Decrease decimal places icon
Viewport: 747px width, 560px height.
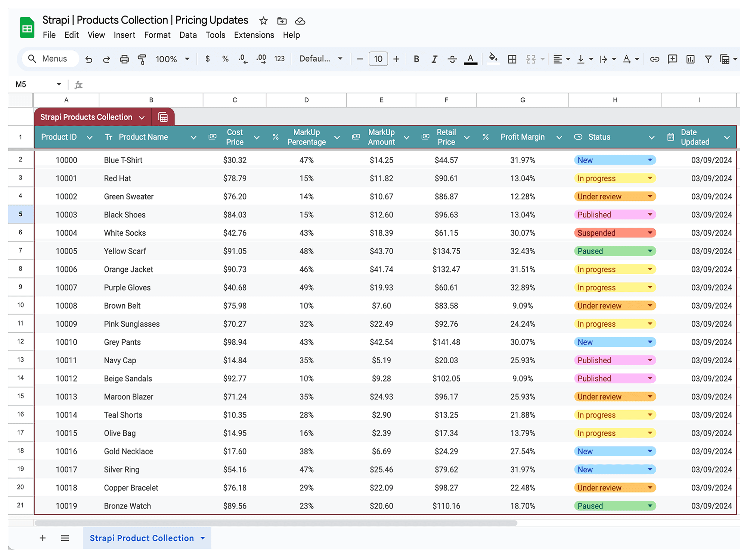(243, 59)
